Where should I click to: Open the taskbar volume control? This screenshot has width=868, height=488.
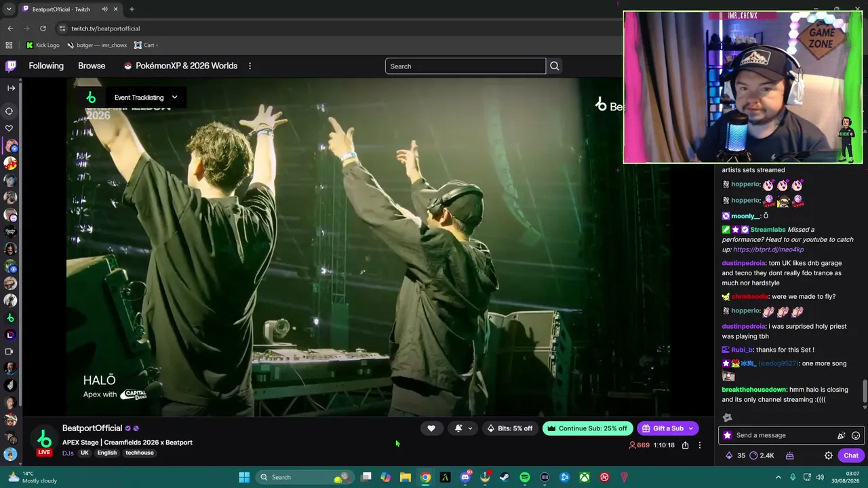(x=821, y=477)
